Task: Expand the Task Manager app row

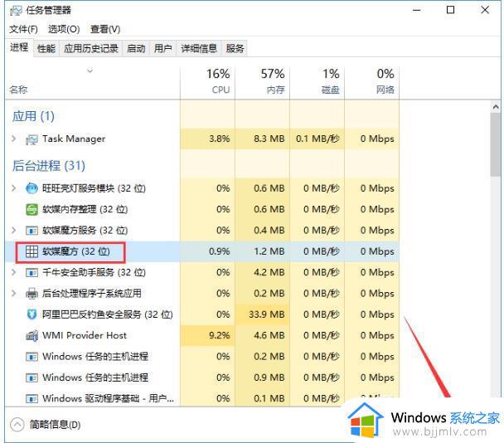Action: (x=13, y=139)
